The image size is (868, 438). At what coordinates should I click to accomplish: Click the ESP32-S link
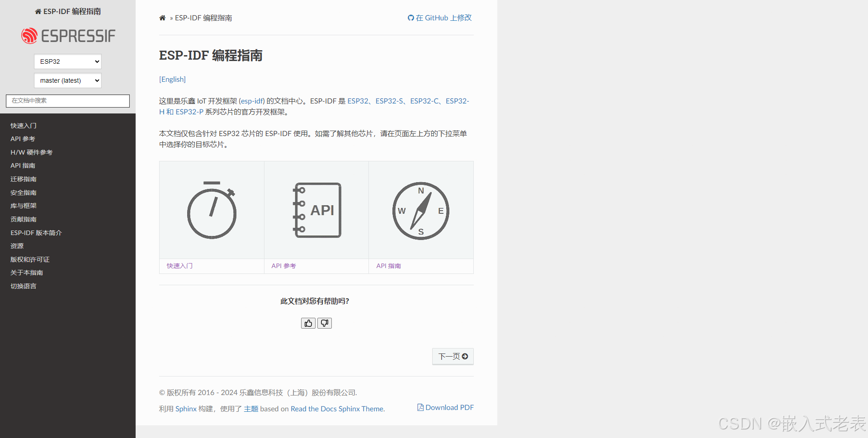(x=389, y=101)
